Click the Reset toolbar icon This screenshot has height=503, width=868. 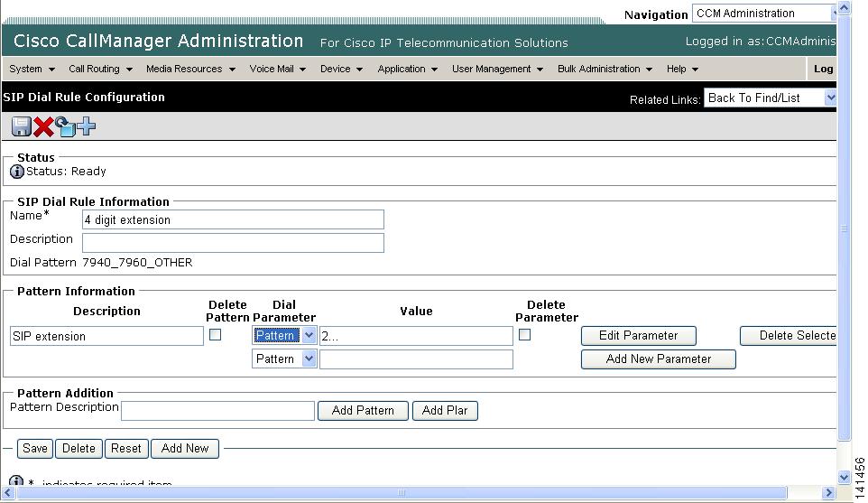pos(65,126)
